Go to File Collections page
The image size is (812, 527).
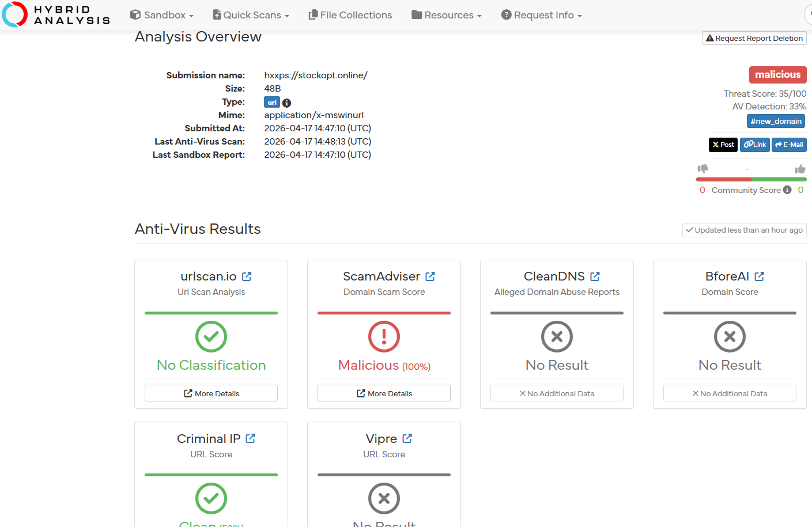click(x=350, y=15)
